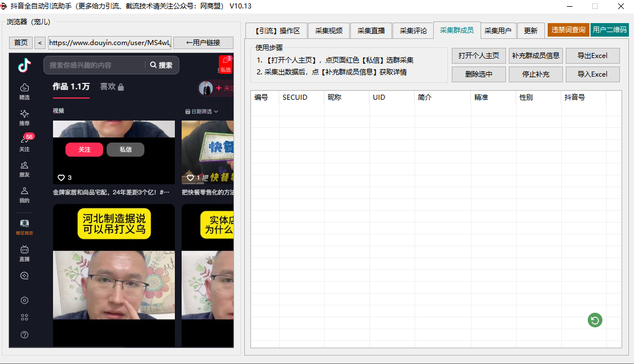This screenshot has width=634, height=364.
Task: Click the 金牌家居和尚品宅配 video title
Action: pos(111,192)
